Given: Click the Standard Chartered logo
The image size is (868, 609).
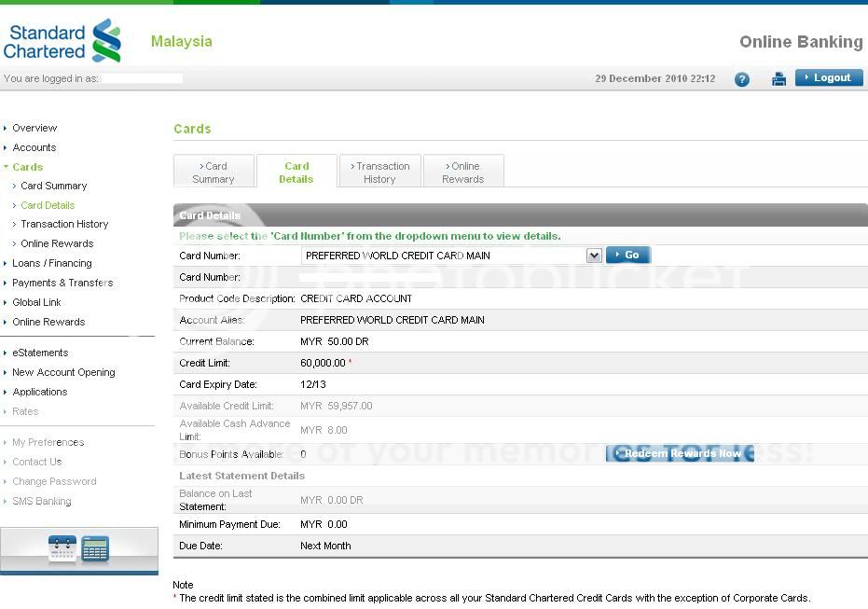Looking at the screenshot, I should (x=63, y=41).
